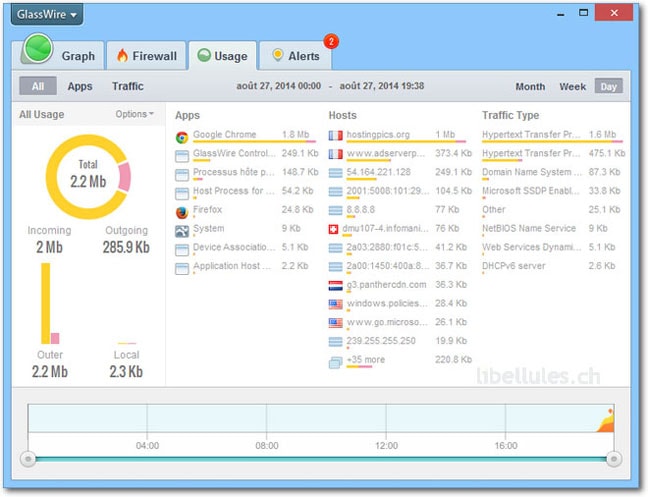
Task: Click the Google Chrome app icon
Action: pos(182,137)
